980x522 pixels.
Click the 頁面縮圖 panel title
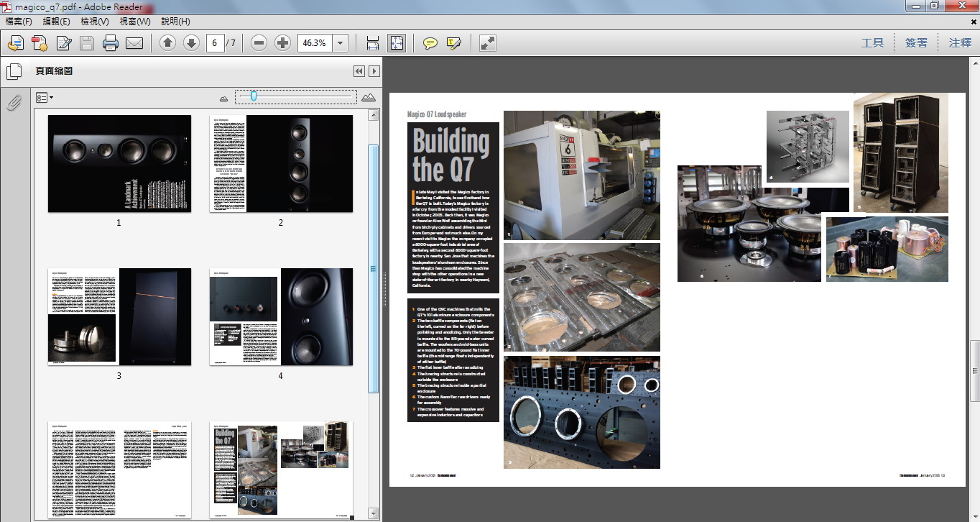click(54, 71)
